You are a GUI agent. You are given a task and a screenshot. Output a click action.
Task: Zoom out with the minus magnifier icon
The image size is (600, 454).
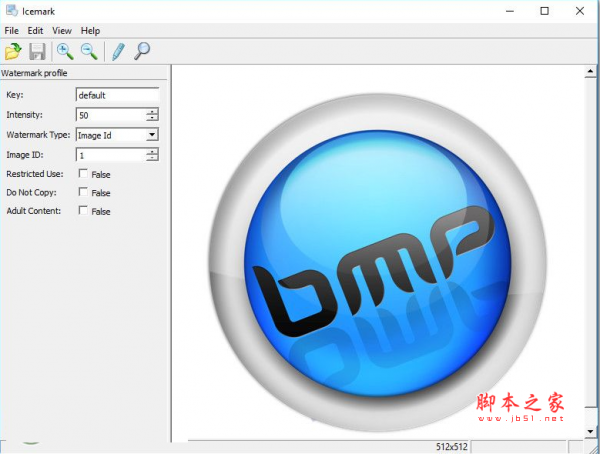pyautogui.click(x=89, y=51)
